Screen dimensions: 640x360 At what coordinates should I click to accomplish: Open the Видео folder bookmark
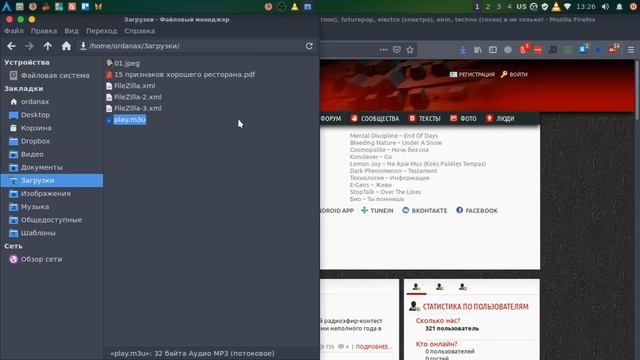51,154
